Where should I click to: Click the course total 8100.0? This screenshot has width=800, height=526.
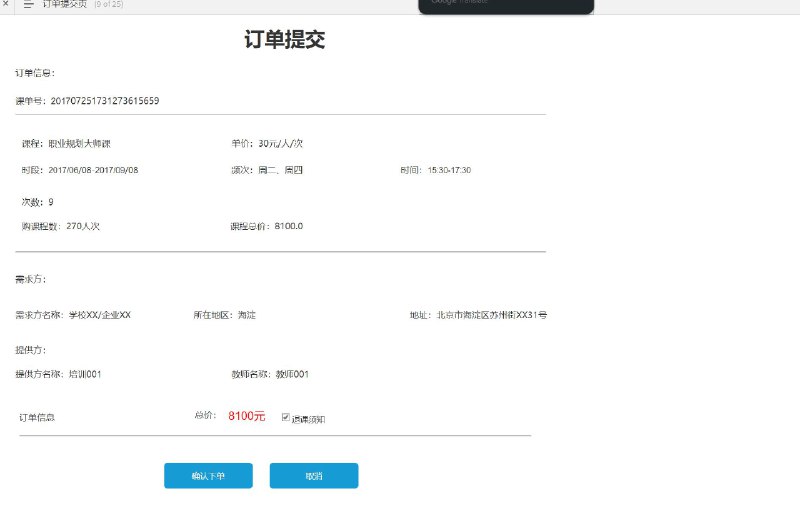[x=289, y=226]
